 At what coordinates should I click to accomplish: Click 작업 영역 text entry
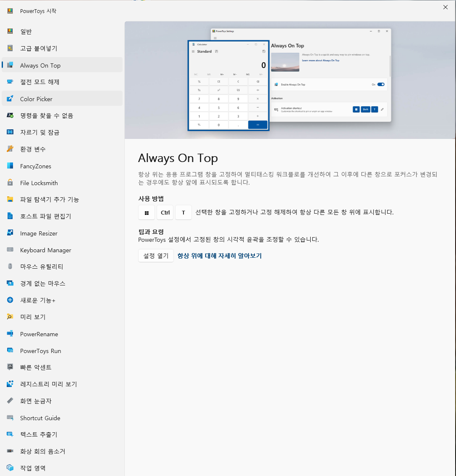pos(33,468)
